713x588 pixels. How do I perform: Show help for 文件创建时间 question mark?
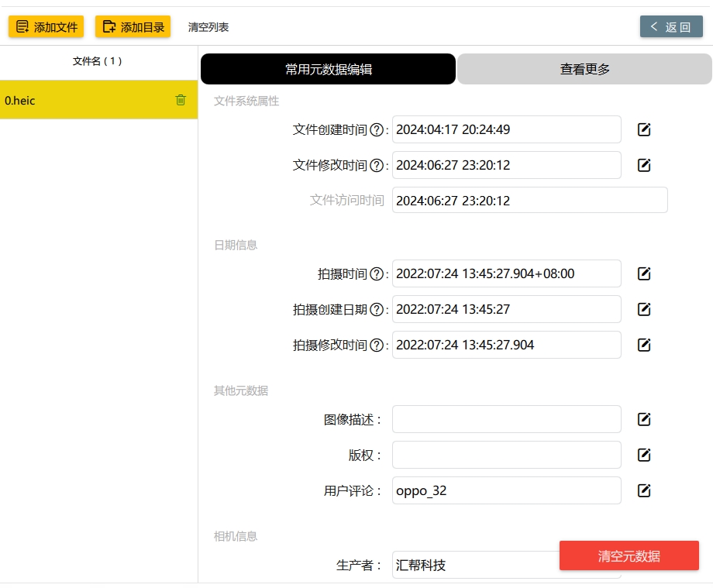tap(377, 130)
